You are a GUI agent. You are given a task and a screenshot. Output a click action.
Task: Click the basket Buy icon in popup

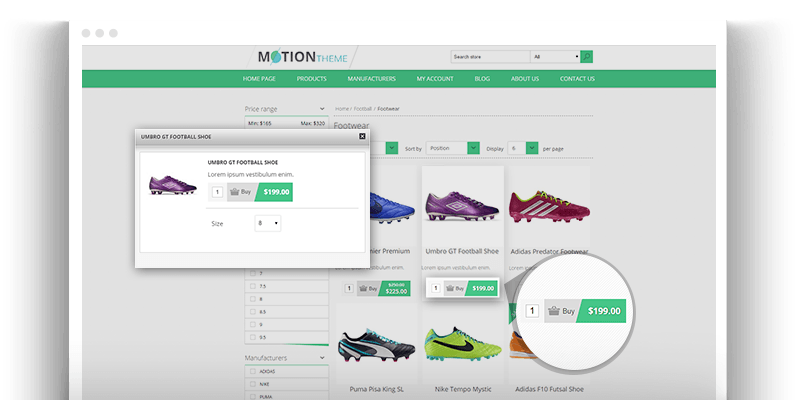click(240, 192)
